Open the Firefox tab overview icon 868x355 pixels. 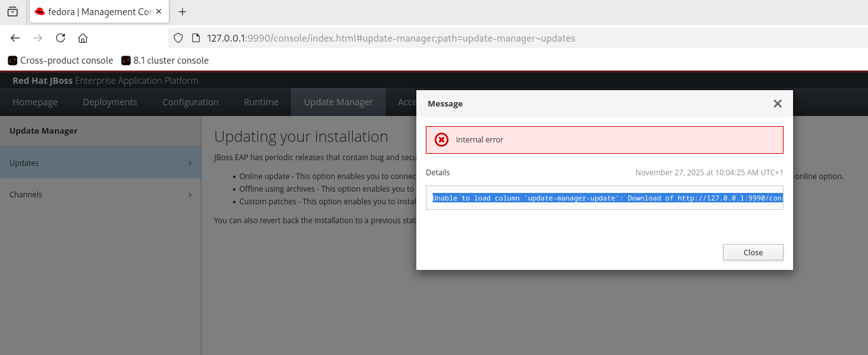13,11
